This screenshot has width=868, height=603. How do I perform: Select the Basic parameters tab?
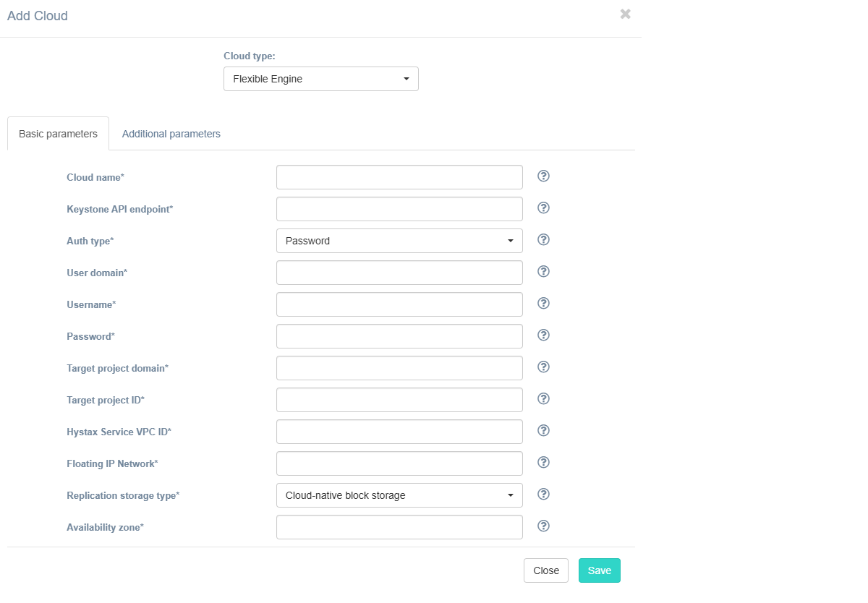point(58,134)
